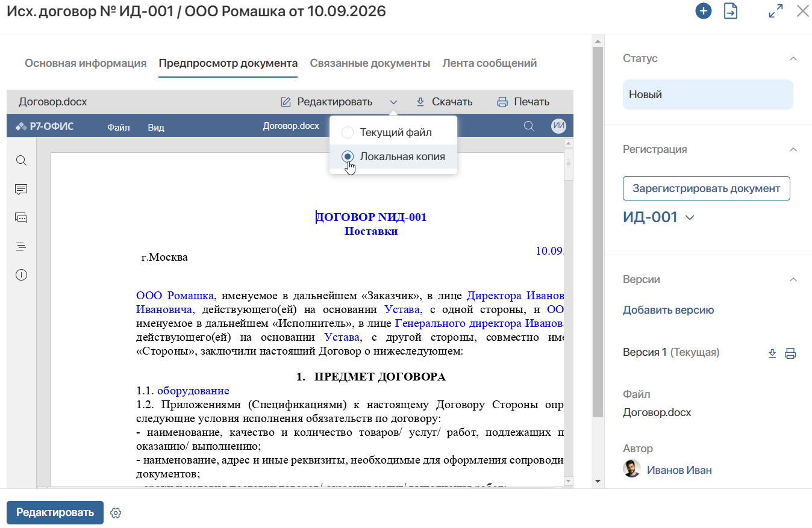Open the search icon in editor sidebar
The image size is (812, 528).
[x=21, y=161]
